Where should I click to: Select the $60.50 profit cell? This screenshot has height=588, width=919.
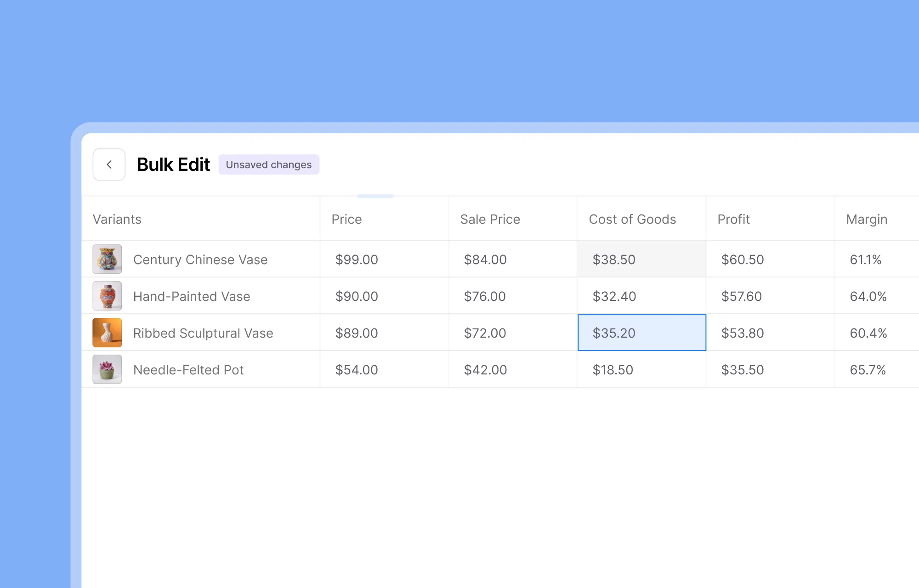pyautogui.click(x=771, y=259)
